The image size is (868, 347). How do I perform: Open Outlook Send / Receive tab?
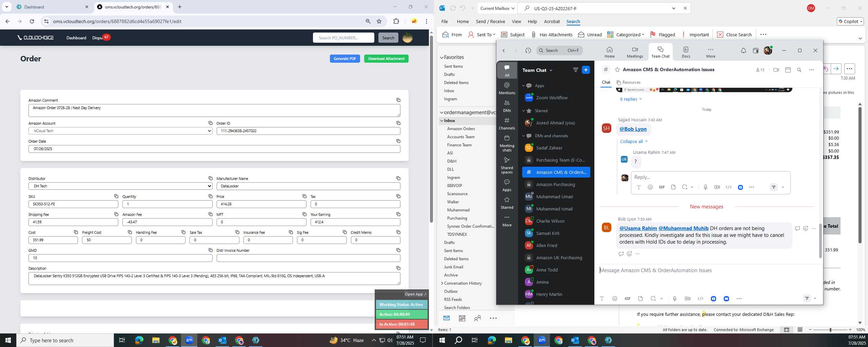(490, 21)
